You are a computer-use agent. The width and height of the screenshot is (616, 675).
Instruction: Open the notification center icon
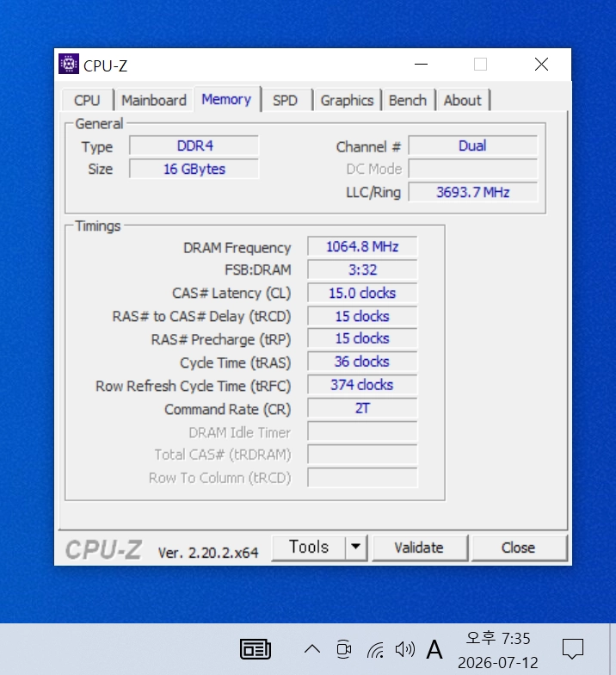pos(573,649)
